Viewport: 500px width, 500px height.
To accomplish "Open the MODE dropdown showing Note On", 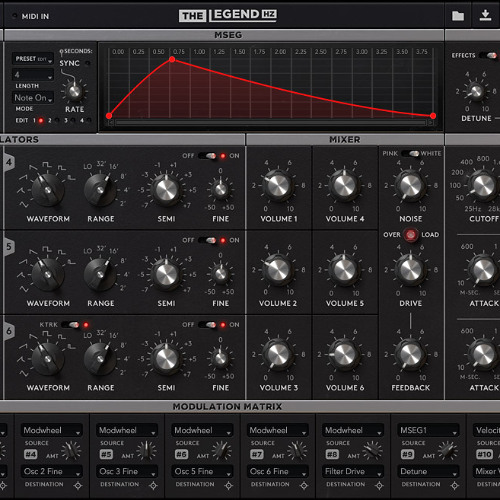I will pos(33,98).
